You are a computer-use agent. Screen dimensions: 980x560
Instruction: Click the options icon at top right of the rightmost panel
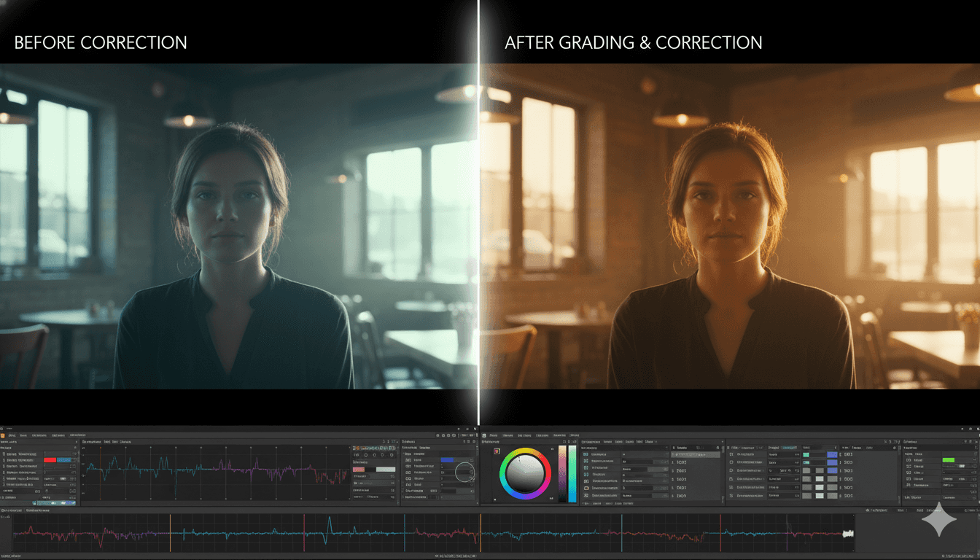970,441
